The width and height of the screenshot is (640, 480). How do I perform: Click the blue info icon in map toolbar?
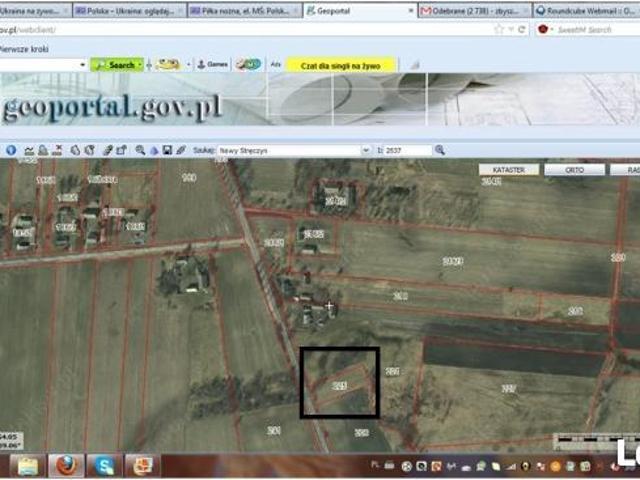[11, 150]
